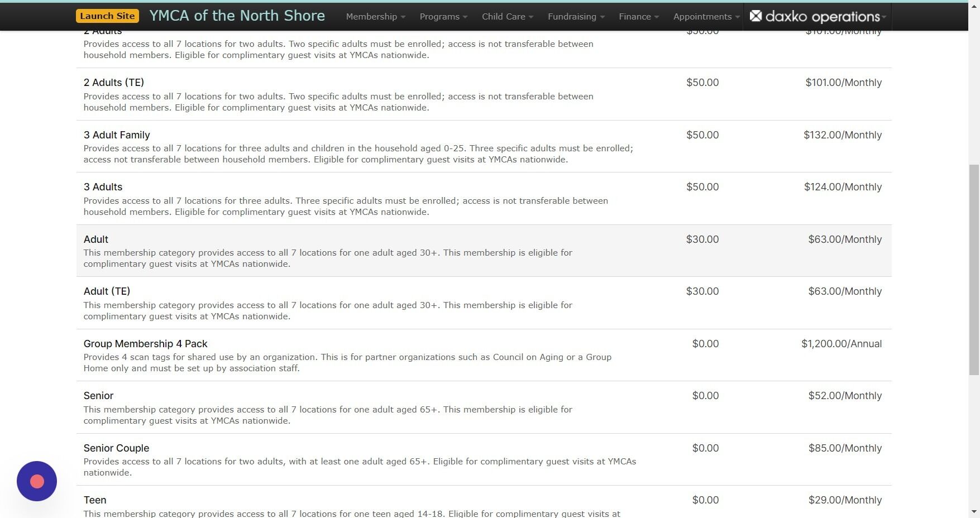This screenshot has width=980, height=518.
Task: Expand the Membership dropdown
Action: click(x=375, y=16)
